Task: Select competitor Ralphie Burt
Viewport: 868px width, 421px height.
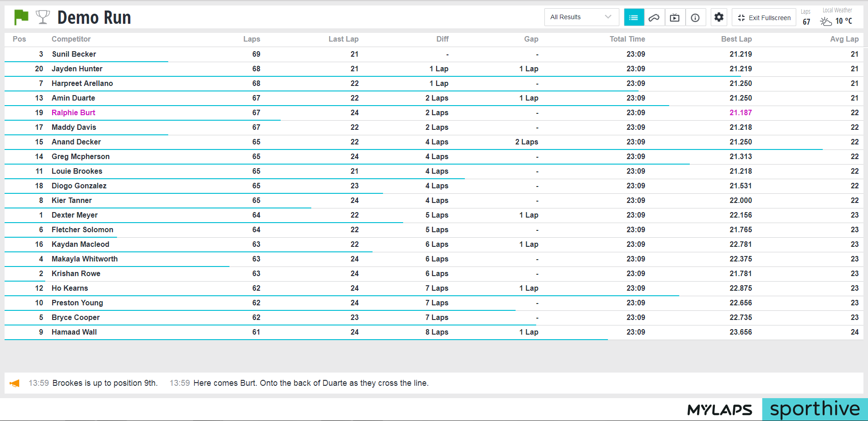Action: point(73,113)
